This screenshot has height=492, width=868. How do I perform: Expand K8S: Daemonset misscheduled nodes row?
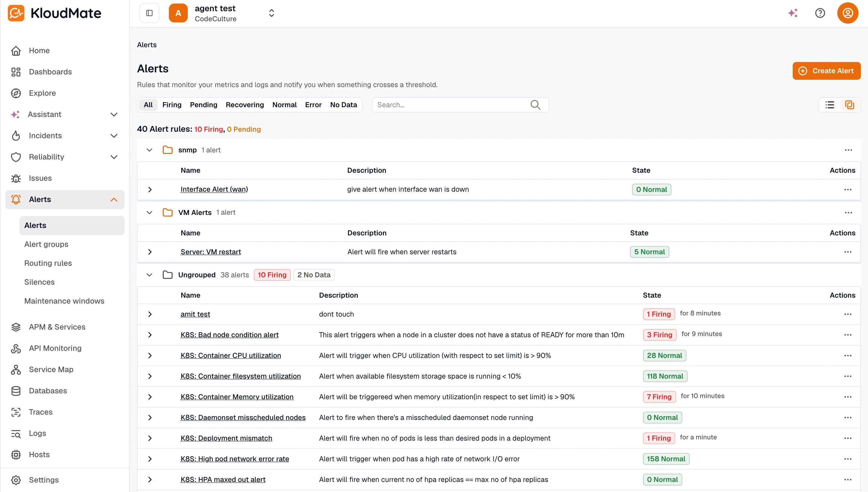click(150, 418)
